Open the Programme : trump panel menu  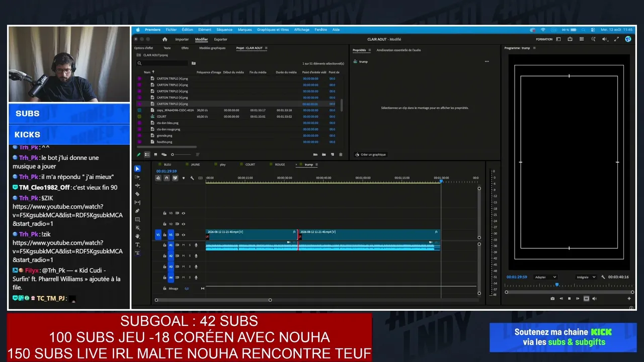point(534,48)
